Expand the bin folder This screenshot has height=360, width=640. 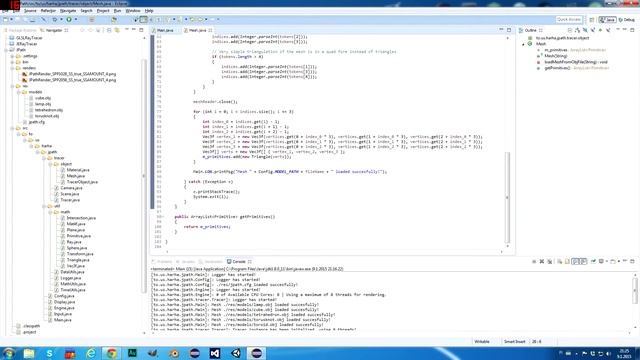[12, 62]
